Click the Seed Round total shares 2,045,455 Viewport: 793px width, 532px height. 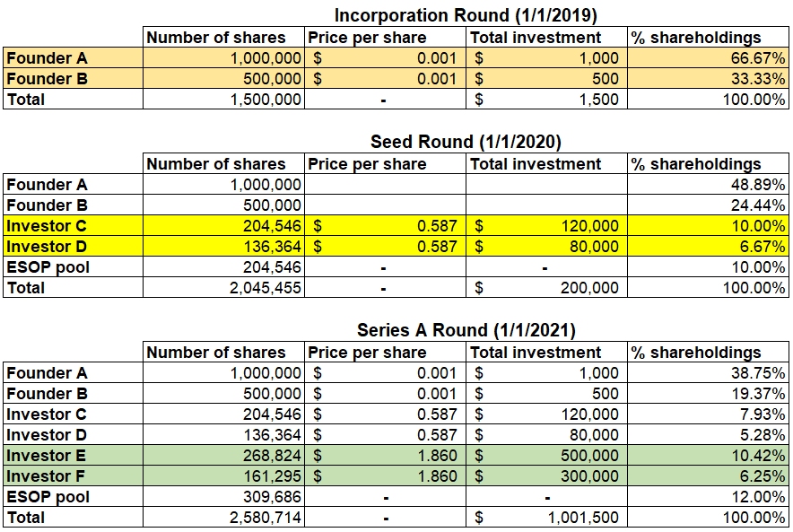pos(223,288)
